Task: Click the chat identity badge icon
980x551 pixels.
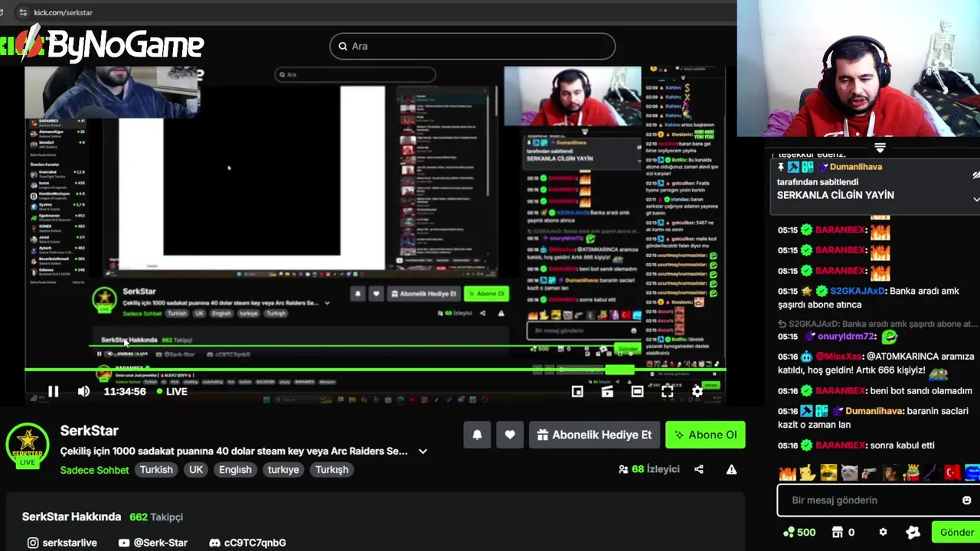Action: point(913,532)
